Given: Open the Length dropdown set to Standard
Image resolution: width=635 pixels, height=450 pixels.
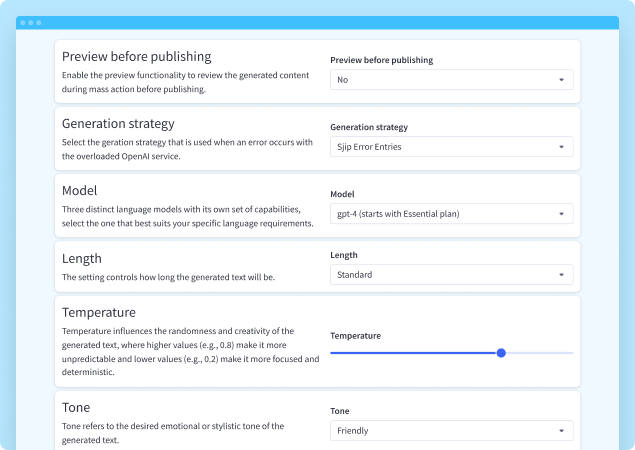Looking at the screenshot, I should (451, 274).
